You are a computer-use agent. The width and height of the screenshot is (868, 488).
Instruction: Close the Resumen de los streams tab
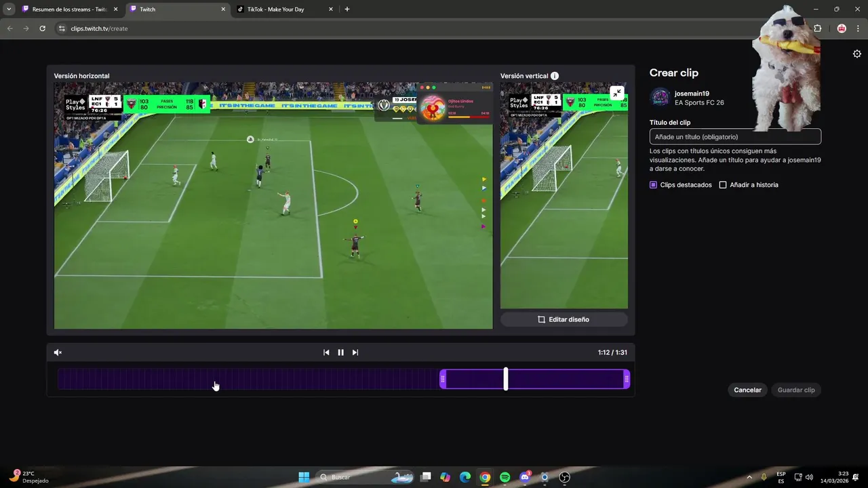tap(116, 9)
